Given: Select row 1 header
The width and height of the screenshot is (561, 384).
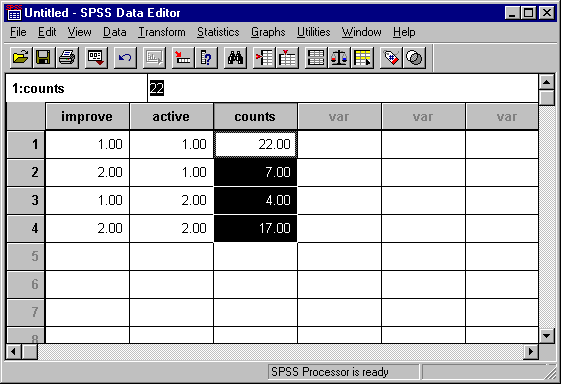Looking at the screenshot, I should coord(26,144).
